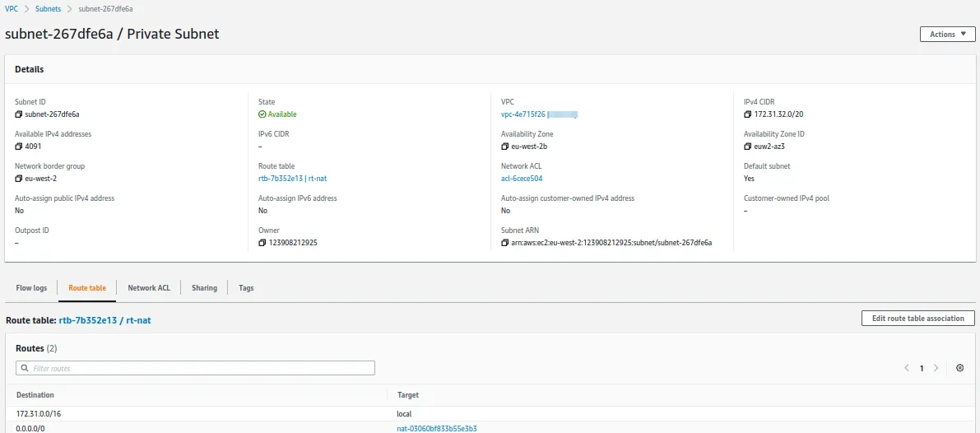The width and height of the screenshot is (980, 433).
Task: Open the vpc-4e715f26 VPC link
Action: (523, 114)
